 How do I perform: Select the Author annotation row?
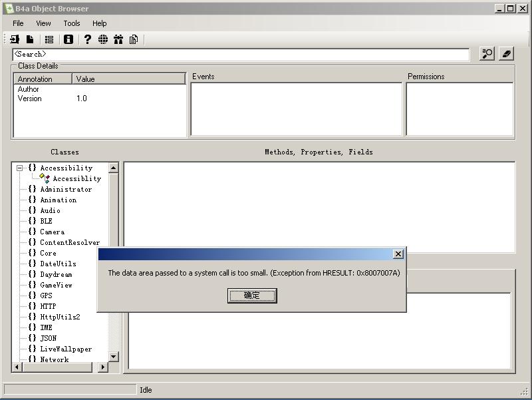tap(29, 89)
